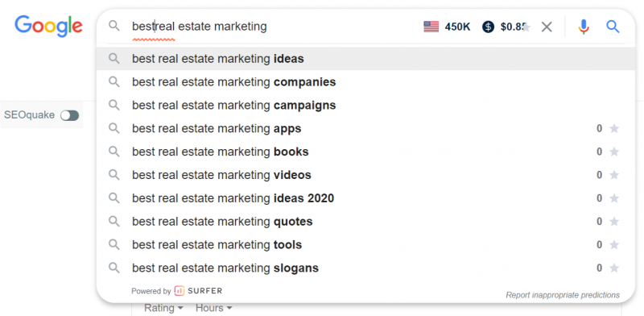This screenshot has height=316, width=644.
Task: Star the main search query keyword
Action: click(x=526, y=27)
